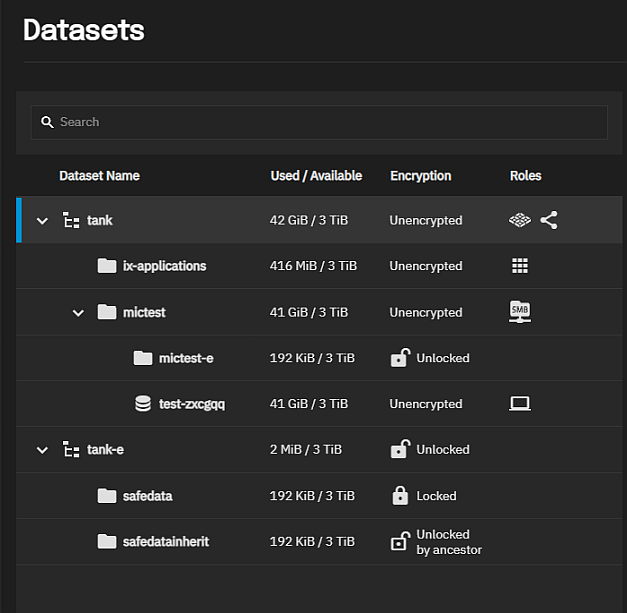Click the share role icon on tank row
The image size is (627, 613).
pyautogui.click(x=549, y=220)
